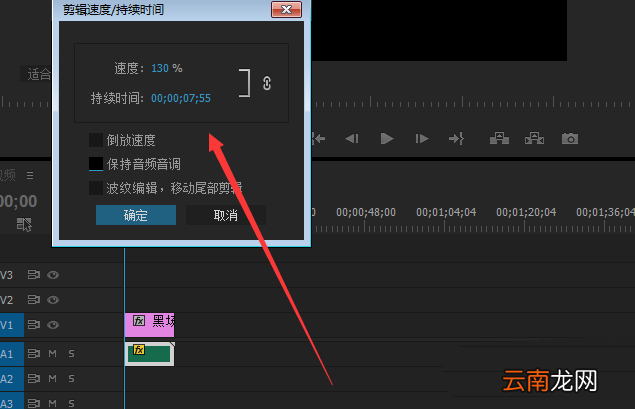Click the speed value 130 %

click(x=166, y=68)
